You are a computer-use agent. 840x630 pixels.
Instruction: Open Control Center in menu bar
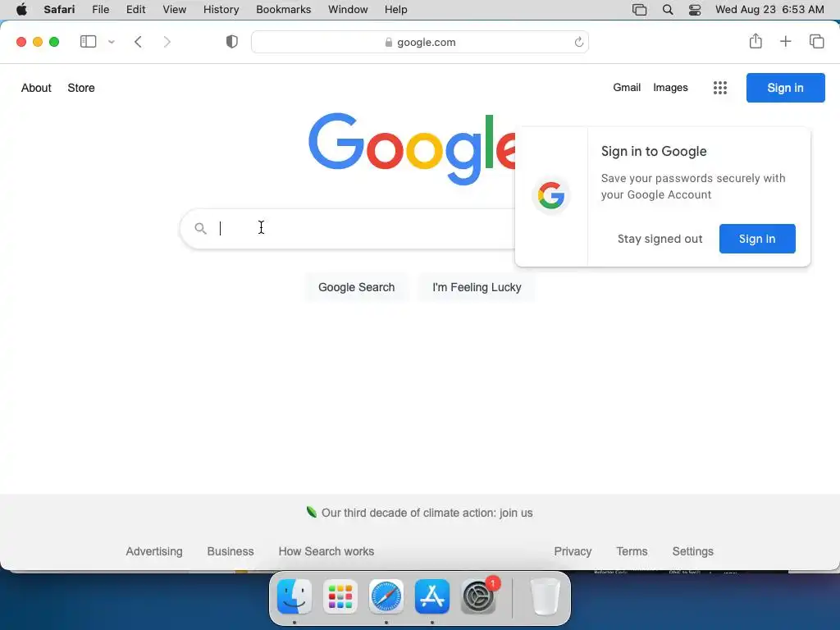coord(695,10)
